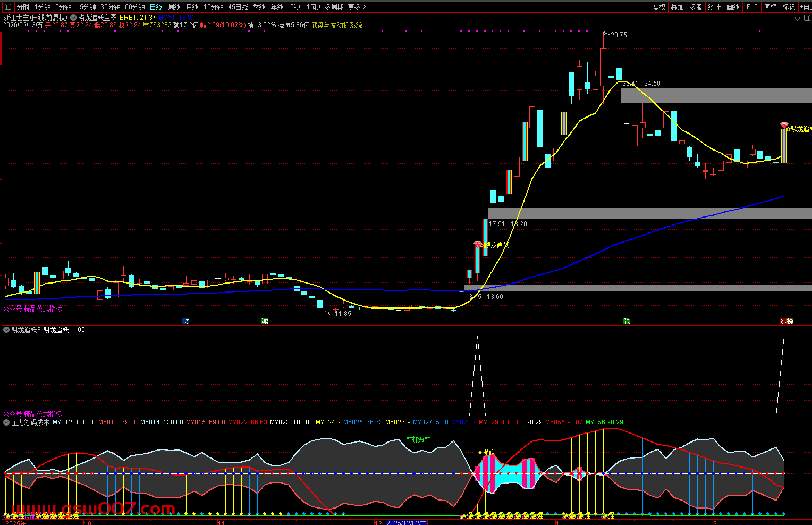
Task: Click the panel layout icon at top-left
Action: click(7, 7)
